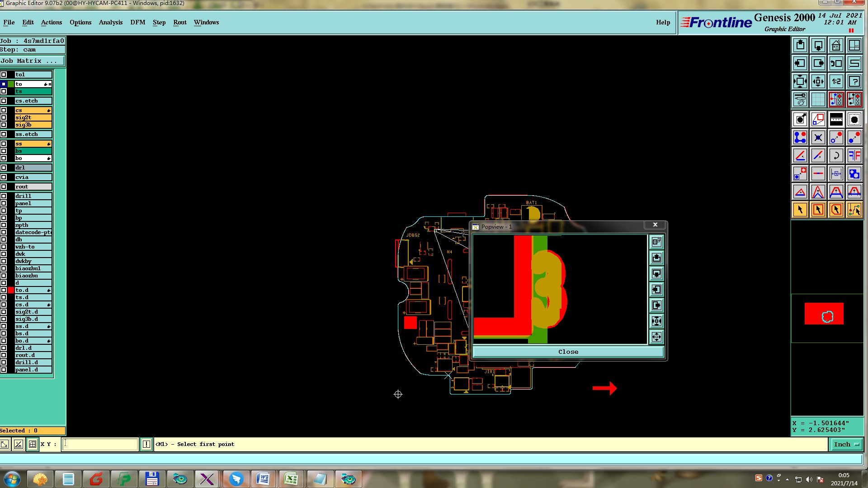The width and height of the screenshot is (868, 488).
Task: Open the Windows Start button
Action: click(11, 479)
